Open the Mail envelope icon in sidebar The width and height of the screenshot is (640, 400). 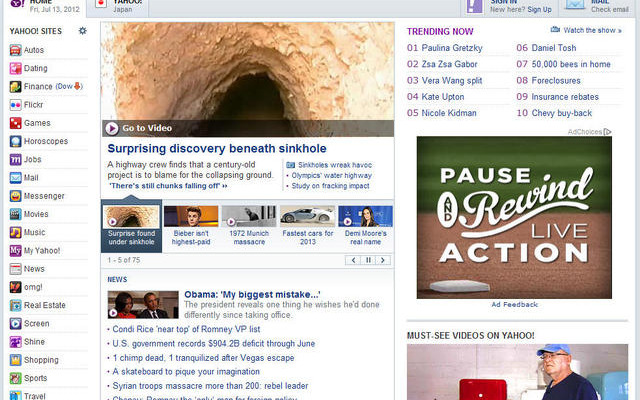click(16, 178)
